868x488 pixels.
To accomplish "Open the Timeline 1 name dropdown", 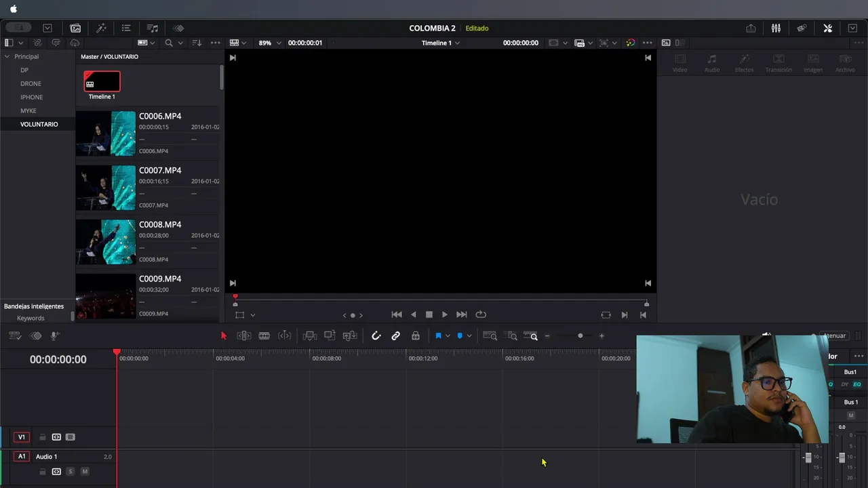I will point(441,43).
